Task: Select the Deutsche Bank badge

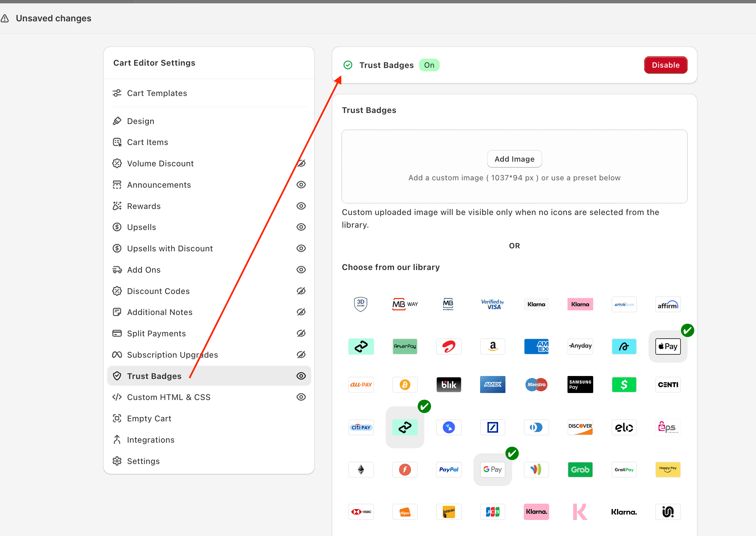Action: click(x=493, y=427)
